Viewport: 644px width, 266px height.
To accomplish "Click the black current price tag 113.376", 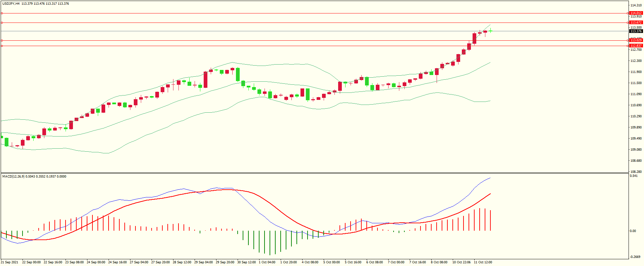I will tap(636, 31).
